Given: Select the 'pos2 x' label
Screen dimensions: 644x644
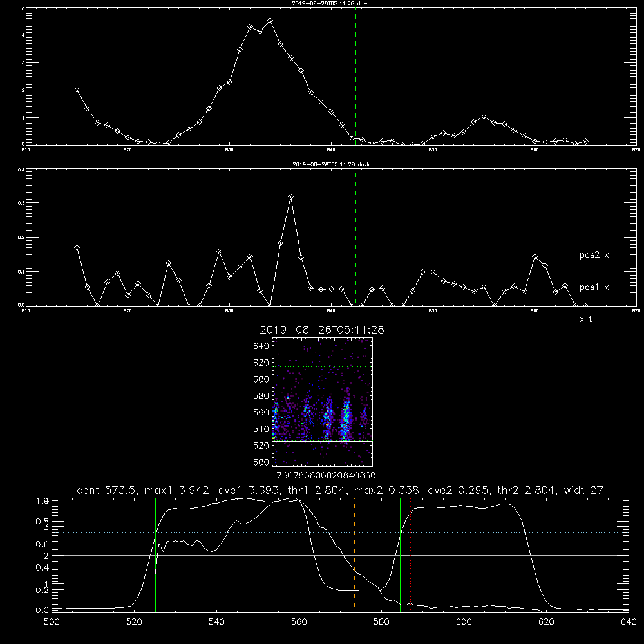Looking at the screenshot, I should click(594, 255).
